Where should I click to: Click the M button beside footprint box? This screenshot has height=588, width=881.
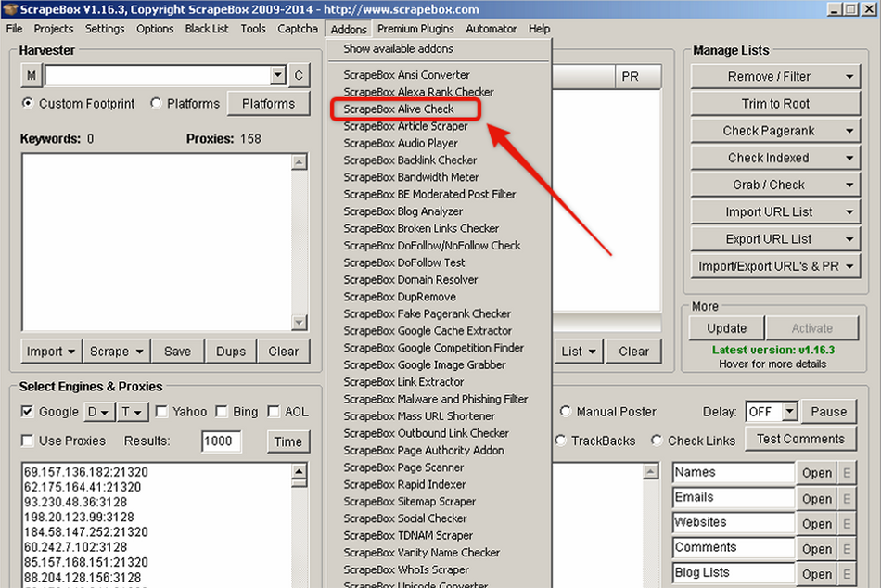(32, 75)
